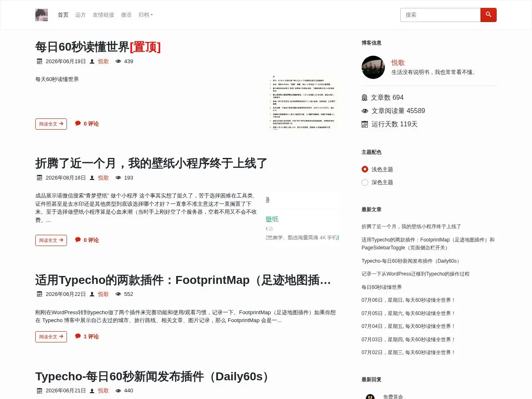The width and height of the screenshot is (532, 399).
Task: Click comment bubble icon of 每日60秒读懂世界 post
Action: (x=78, y=123)
